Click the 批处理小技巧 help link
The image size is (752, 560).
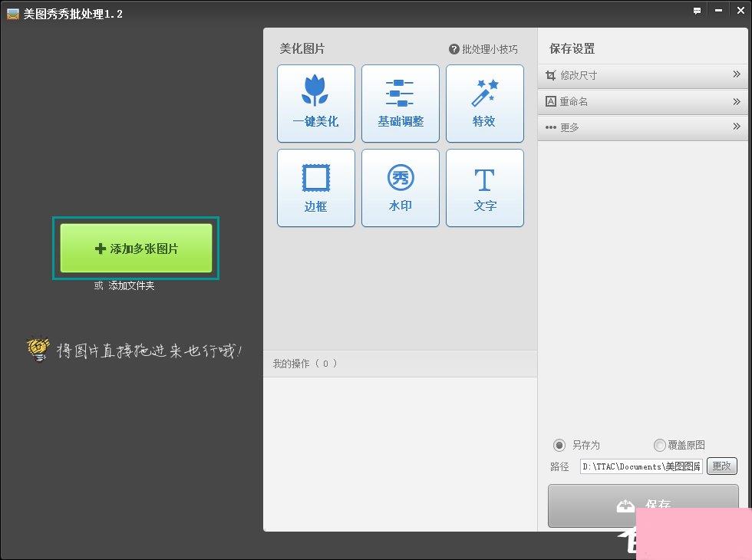[x=483, y=49]
